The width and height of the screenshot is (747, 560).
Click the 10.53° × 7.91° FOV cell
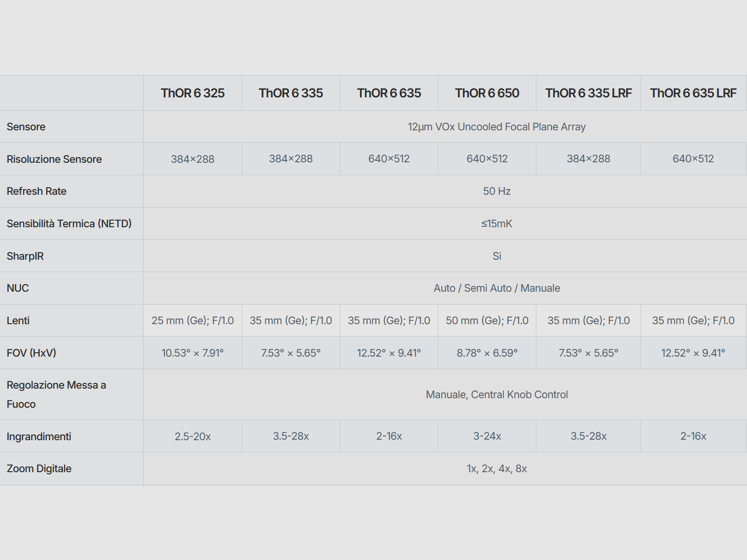pos(192,353)
